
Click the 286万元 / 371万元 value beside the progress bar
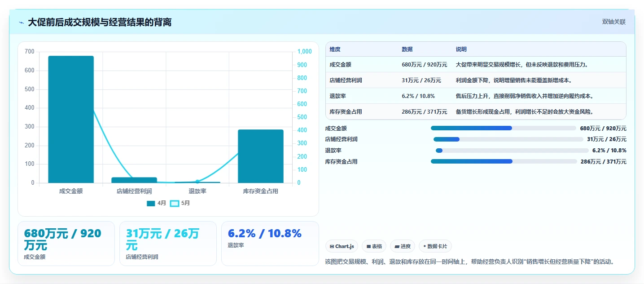tap(604, 162)
